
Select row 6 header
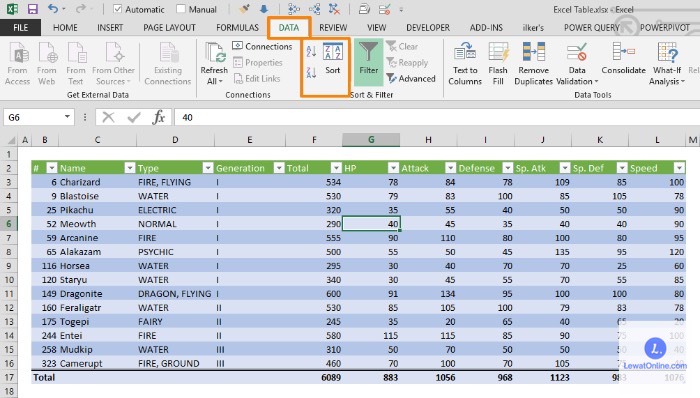pyautogui.click(x=8, y=224)
